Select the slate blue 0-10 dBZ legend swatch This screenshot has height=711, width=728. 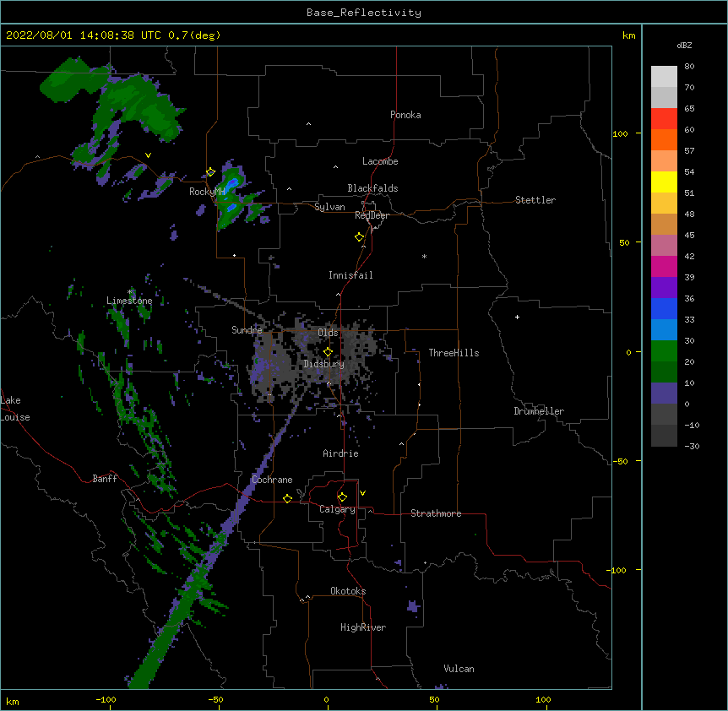(664, 393)
